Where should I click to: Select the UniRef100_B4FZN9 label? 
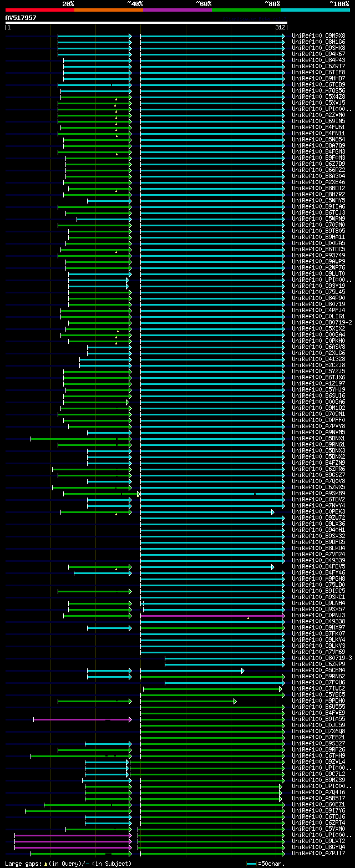318,463
